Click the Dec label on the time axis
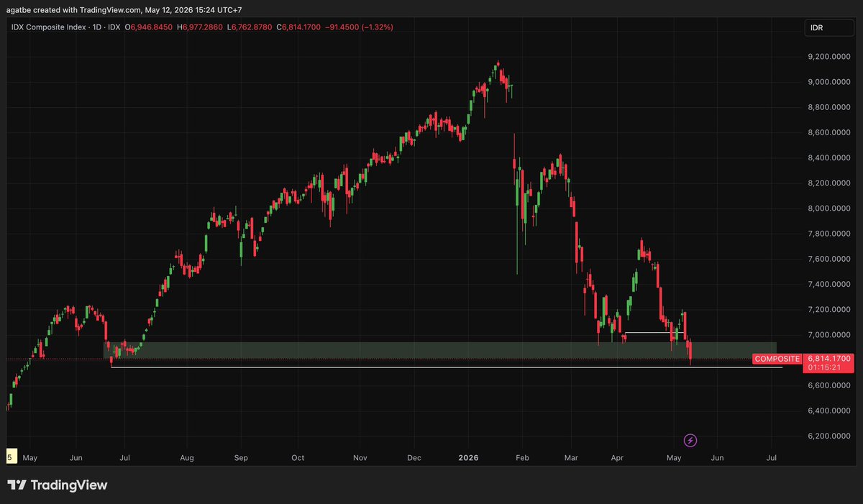Image resolution: width=863 pixels, height=504 pixels. (x=414, y=457)
